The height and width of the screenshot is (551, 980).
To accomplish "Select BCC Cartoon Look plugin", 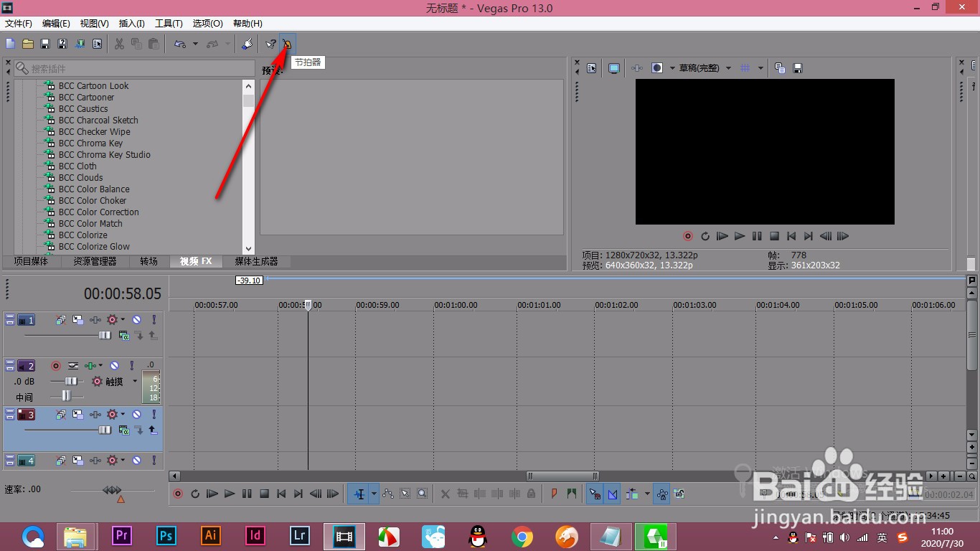I will [x=93, y=85].
